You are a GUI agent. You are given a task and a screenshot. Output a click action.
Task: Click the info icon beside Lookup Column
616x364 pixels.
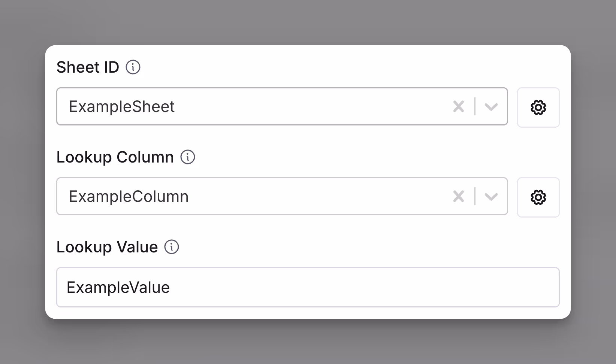pyautogui.click(x=188, y=157)
